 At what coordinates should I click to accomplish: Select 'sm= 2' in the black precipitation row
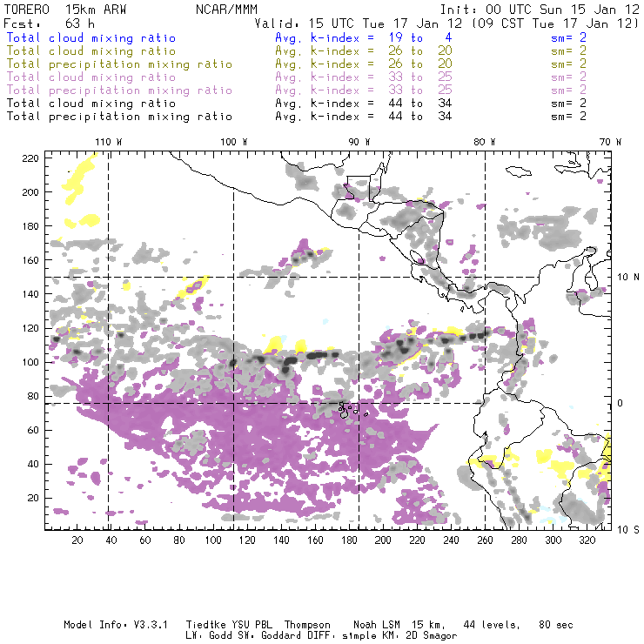568,117
